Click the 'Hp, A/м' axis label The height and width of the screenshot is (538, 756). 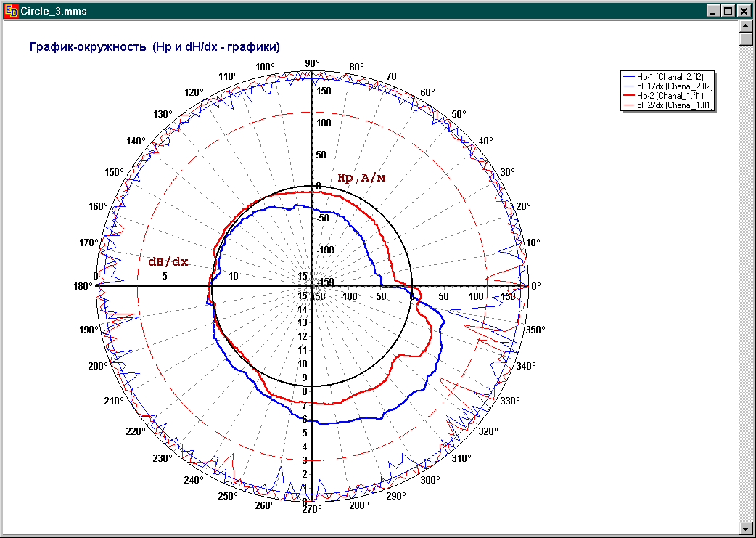(x=361, y=177)
